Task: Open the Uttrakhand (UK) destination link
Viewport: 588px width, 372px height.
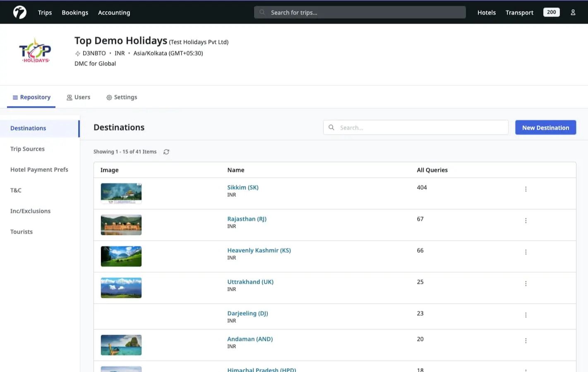Action: 250,282
